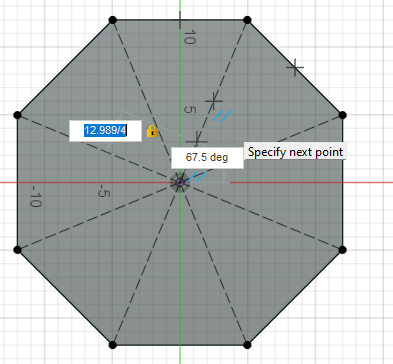Select the sketch origin point at center

[x=180, y=182]
